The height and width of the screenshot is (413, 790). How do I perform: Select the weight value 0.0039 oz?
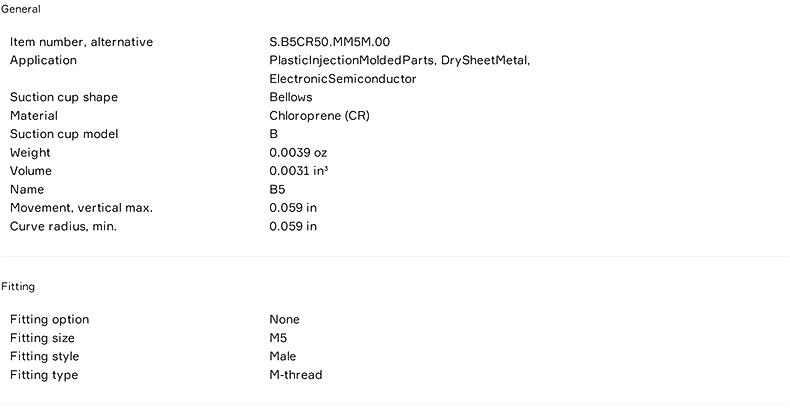point(298,153)
